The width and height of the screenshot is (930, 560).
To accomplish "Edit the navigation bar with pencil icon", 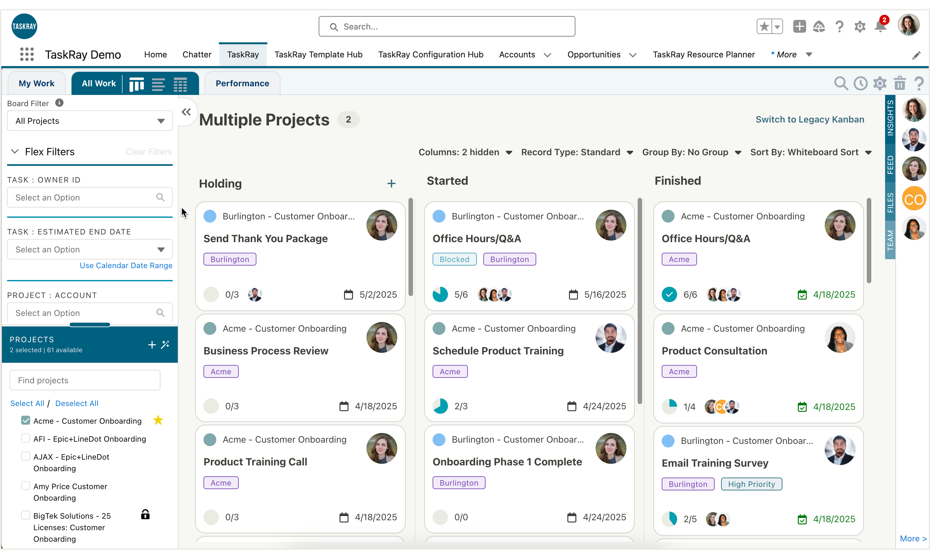I will (917, 55).
